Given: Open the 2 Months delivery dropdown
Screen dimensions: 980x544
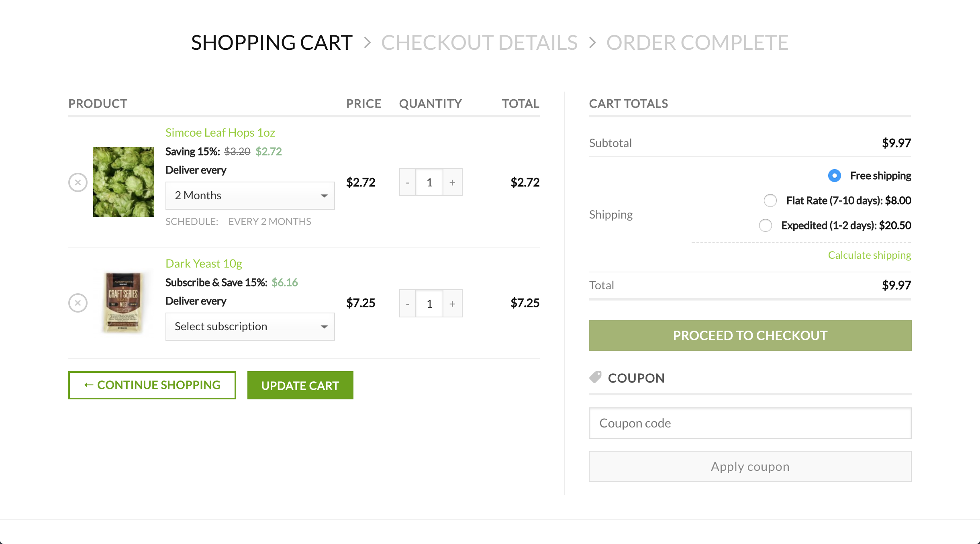Looking at the screenshot, I should (x=250, y=195).
